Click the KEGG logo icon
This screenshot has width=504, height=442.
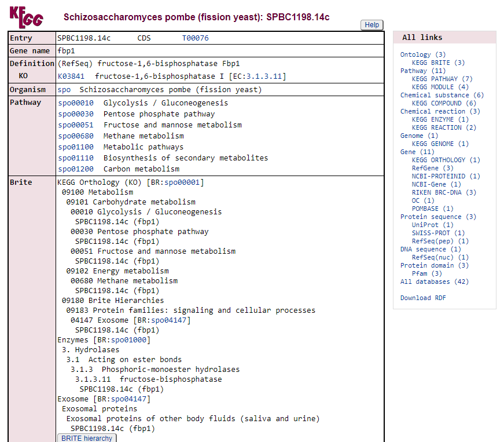click(26, 17)
